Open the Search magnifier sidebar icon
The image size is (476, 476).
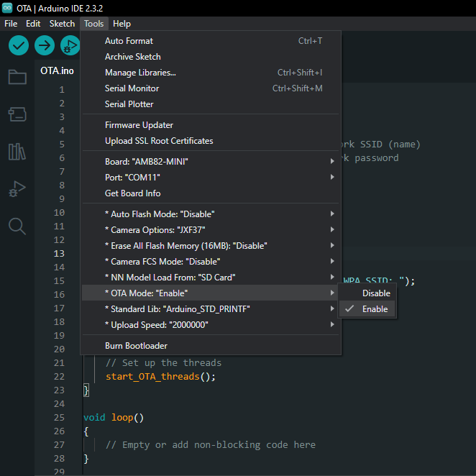pyautogui.click(x=17, y=226)
